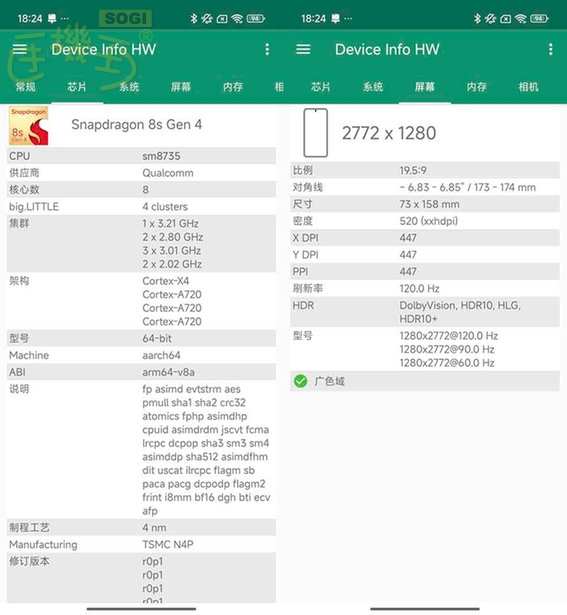
Task: Tap 密度 value 520 (xxhdpi)
Action: [429, 221]
